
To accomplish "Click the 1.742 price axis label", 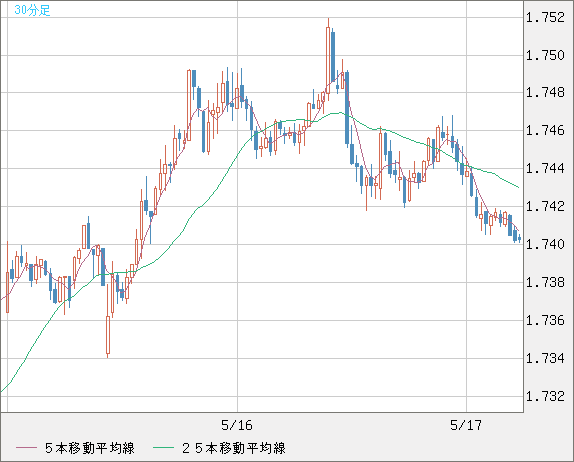I will (545, 206).
